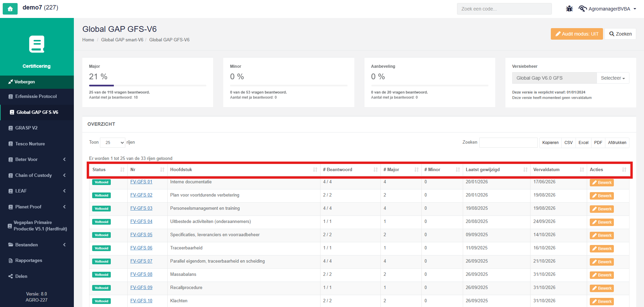The image size is (644, 307).
Task: Click Bewerk for Plan voor voortdurende verbetering
Action: coord(602,196)
